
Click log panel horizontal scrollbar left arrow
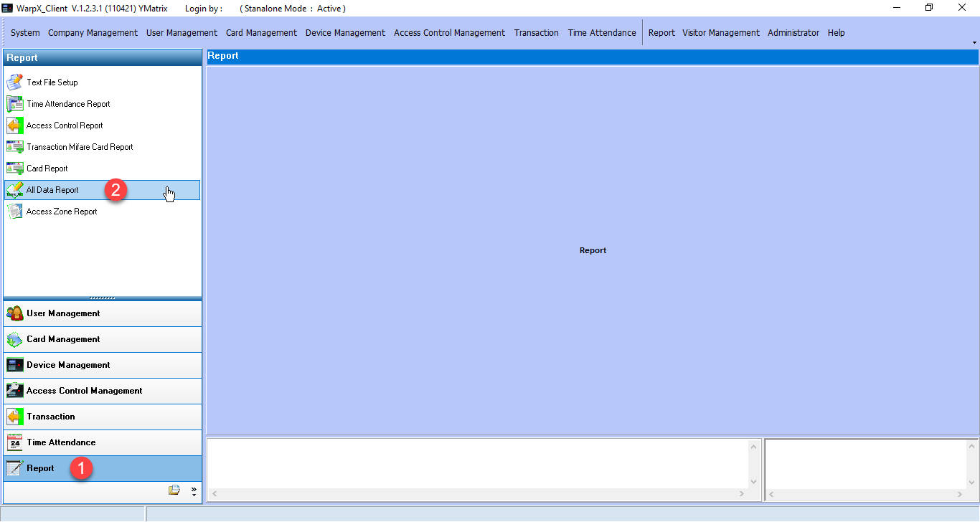[215, 494]
